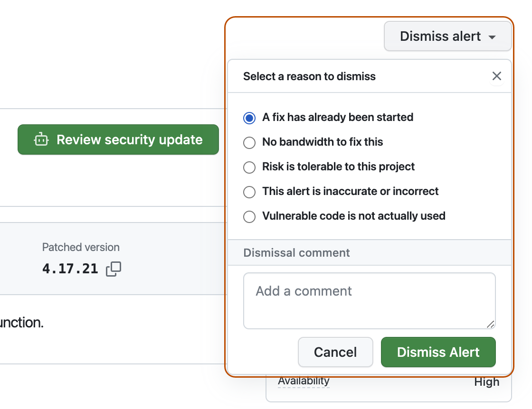The image size is (532, 409).
Task: Cancel the alert dismissal
Action: click(x=335, y=352)
